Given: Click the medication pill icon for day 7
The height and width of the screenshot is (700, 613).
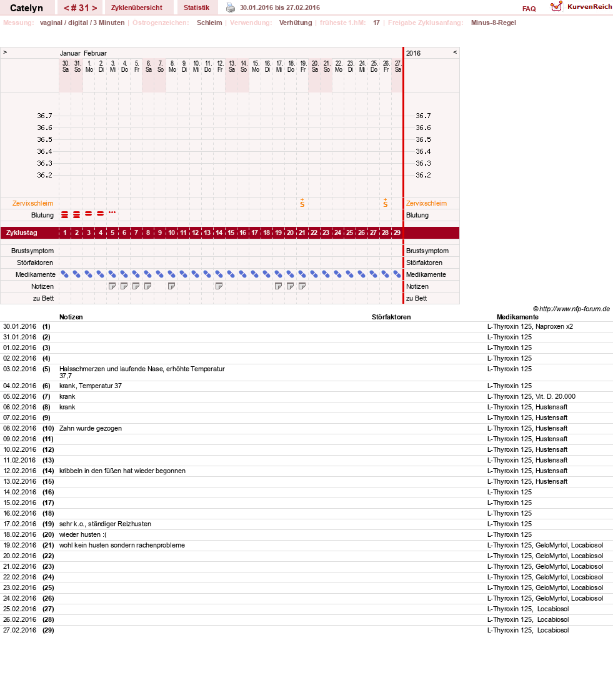Looking at the screenshot, I should pyautogui.click(x=136, y=274).
